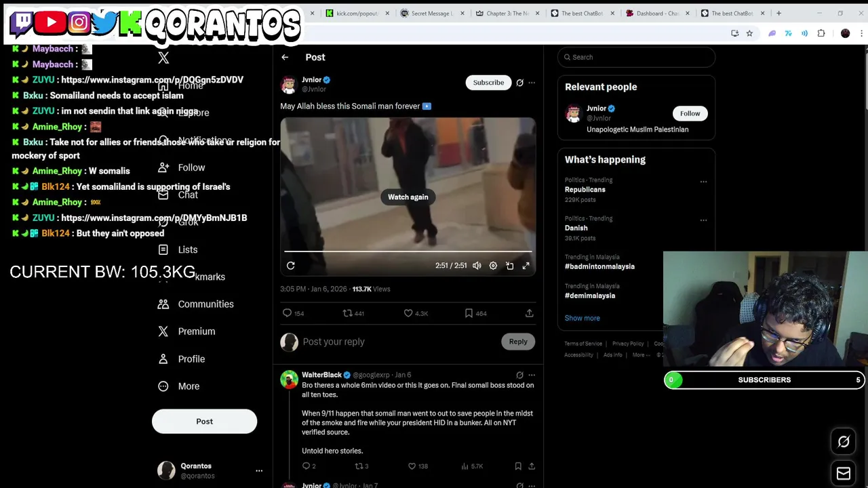Open browser extensions puzzle icon
This screenshot has width=868, height=488.
coord(821,33)
